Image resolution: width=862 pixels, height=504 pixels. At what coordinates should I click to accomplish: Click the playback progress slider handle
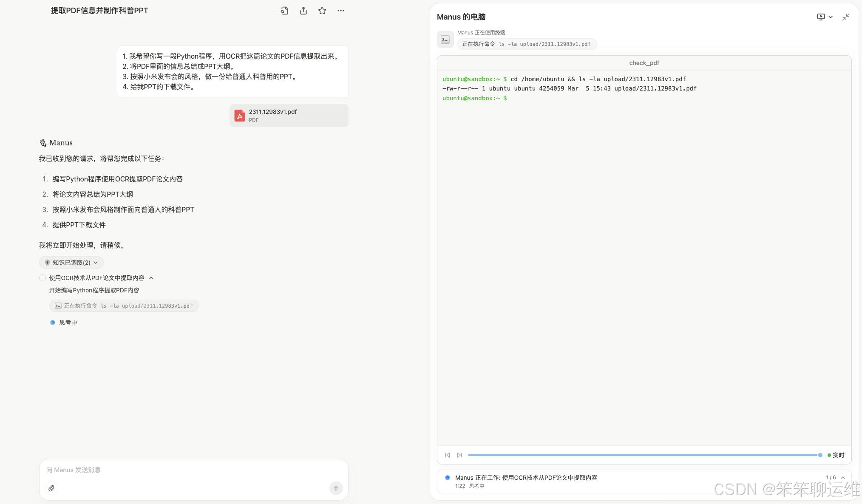(x=820, y=455)
